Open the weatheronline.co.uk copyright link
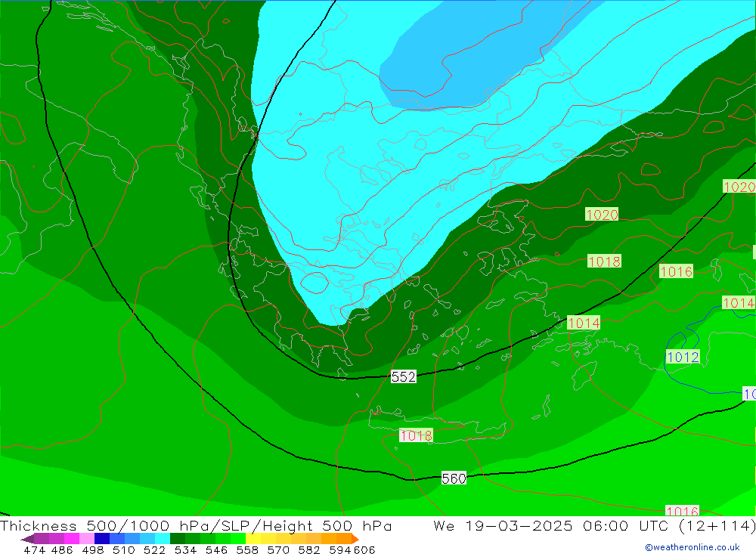 [x=692, y=547]
